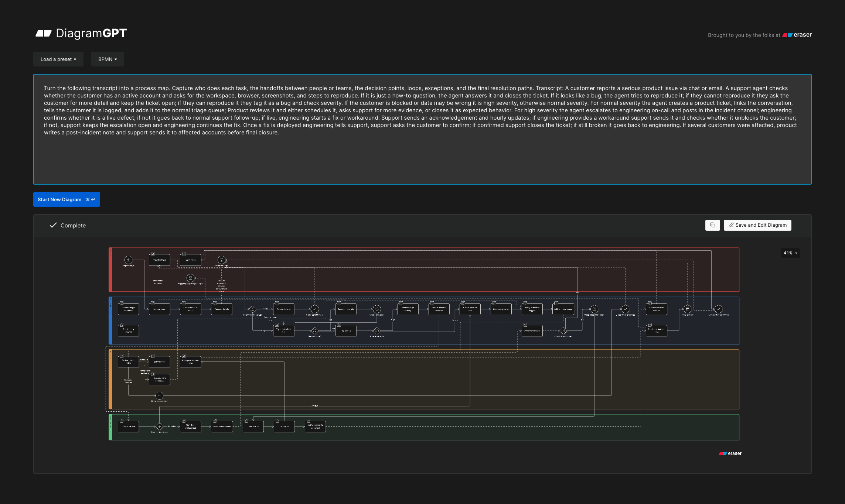The height and width of the screenshot is (504, 845).
Task: Click Save and Edit Diagram button
Action: click(757, 225)
